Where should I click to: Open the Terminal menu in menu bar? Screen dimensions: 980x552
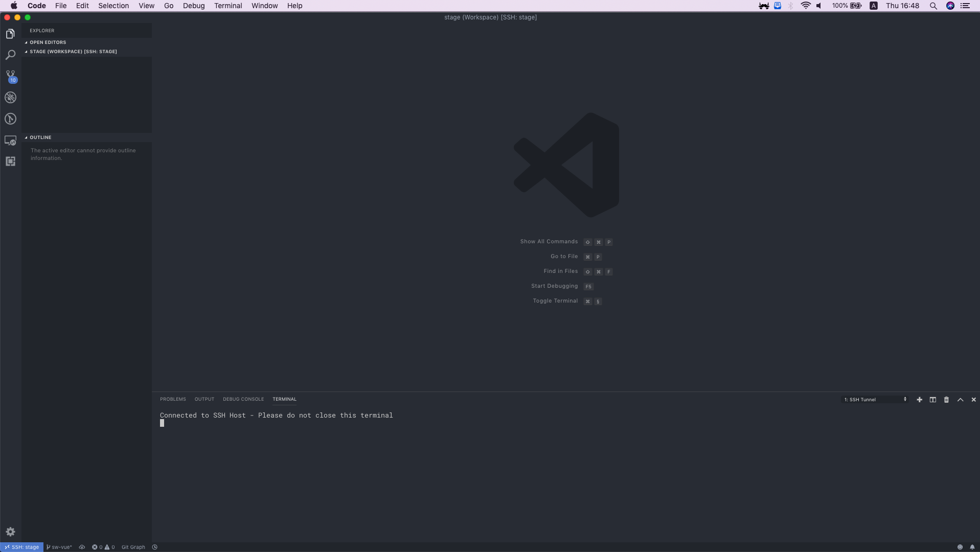pos(228,6)
